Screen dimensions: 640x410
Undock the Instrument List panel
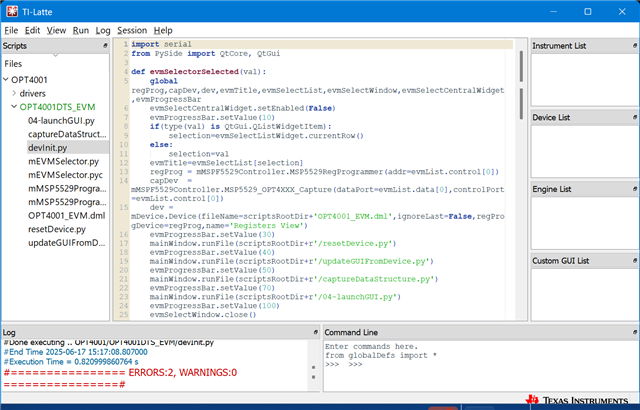pos(635,46)
